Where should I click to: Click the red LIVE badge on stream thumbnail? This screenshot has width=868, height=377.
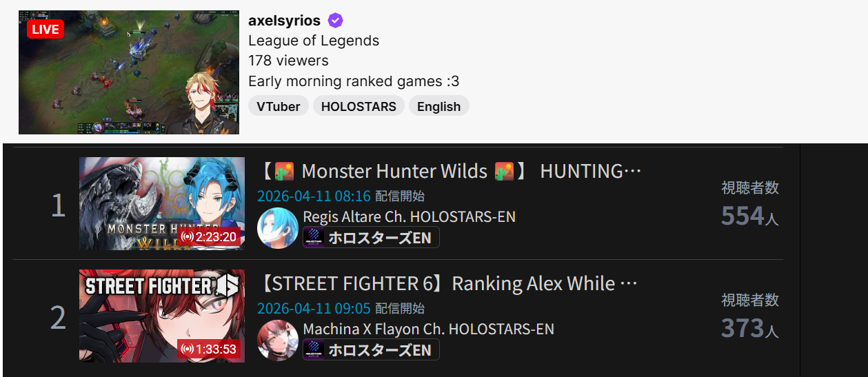click(x=46, y=30)
